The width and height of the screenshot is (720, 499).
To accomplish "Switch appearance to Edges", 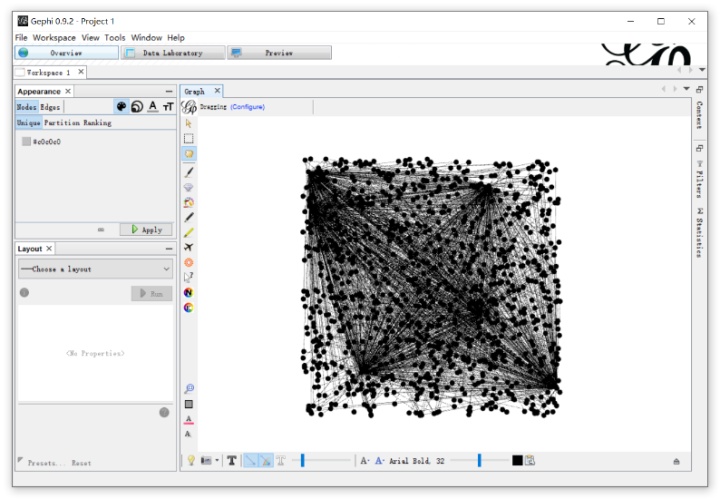I will click(50, 107).
